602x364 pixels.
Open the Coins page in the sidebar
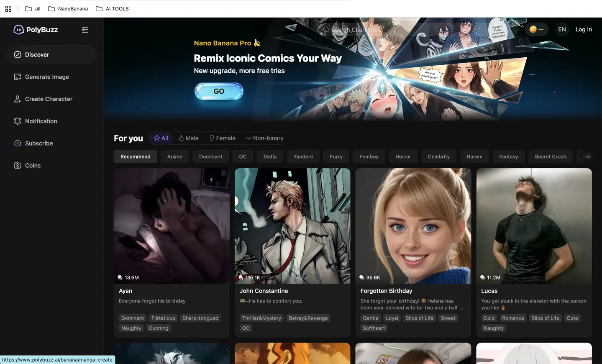point(33,166)
